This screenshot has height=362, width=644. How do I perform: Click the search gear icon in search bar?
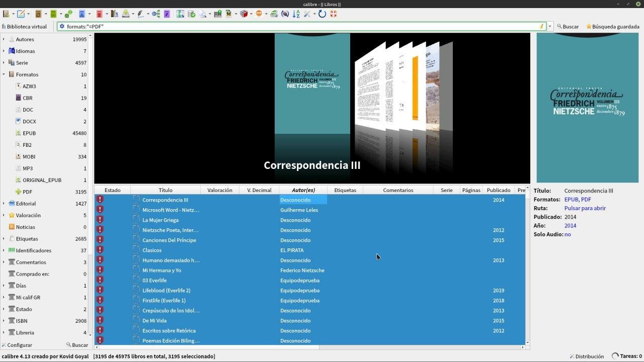pos(62,27)
